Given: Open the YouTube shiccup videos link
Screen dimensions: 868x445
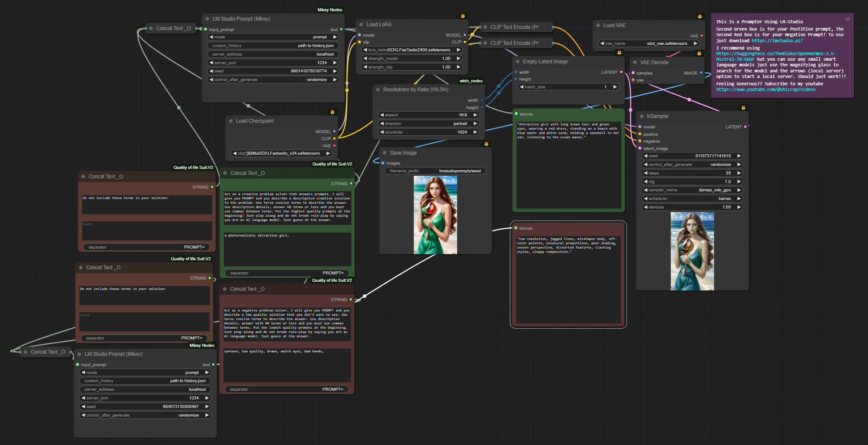Looking at the screenshot, I should (765, 90).
